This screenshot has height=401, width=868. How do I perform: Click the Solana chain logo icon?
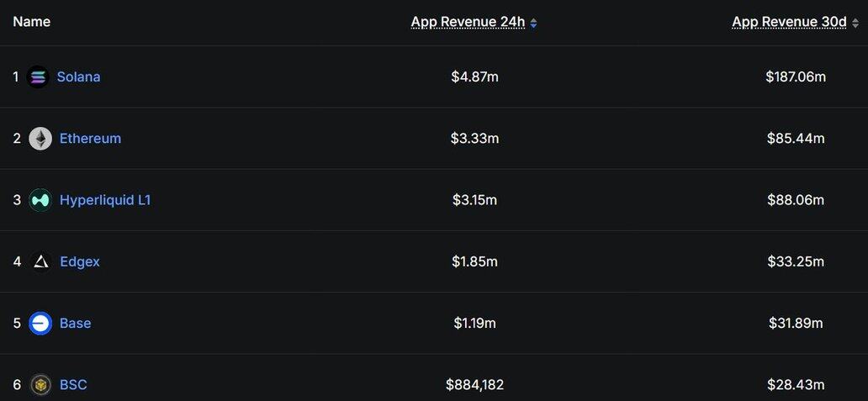click(38, 77)
